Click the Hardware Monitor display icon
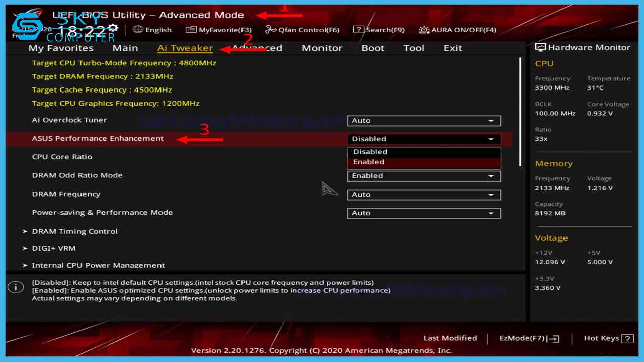Viewport: 644px width, 362px height. click(x=540, y=47)
